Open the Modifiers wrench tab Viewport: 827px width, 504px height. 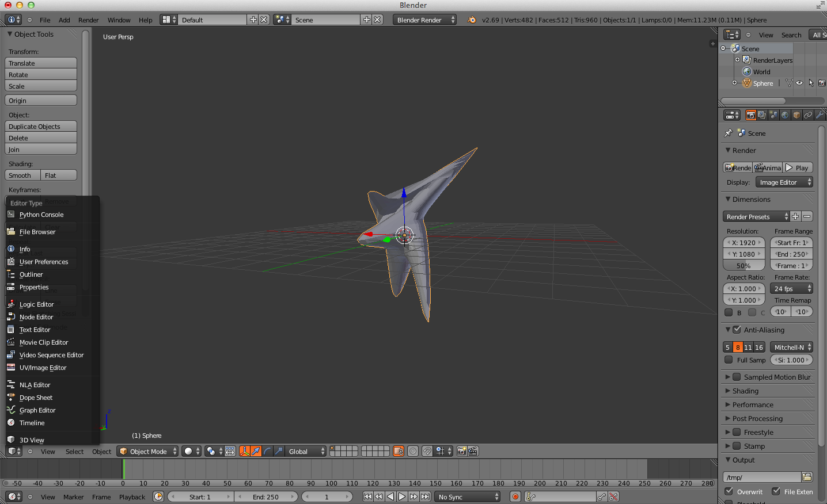(x=820, y=115)
